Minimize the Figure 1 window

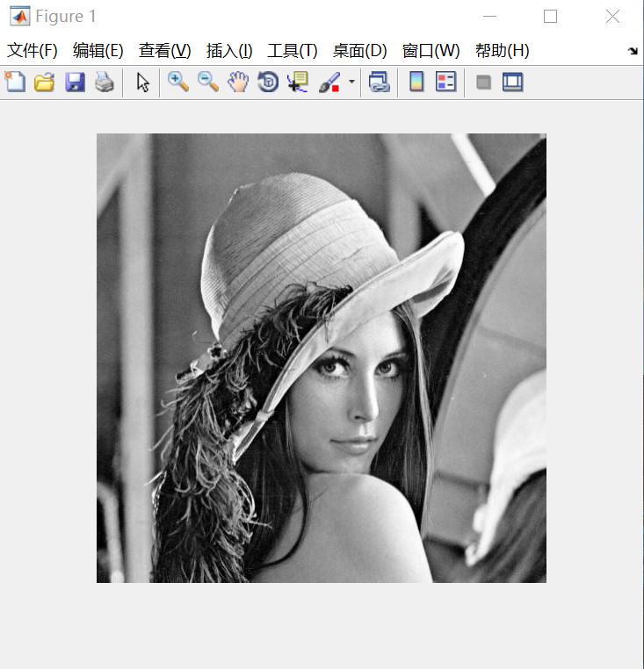(489, 16)
